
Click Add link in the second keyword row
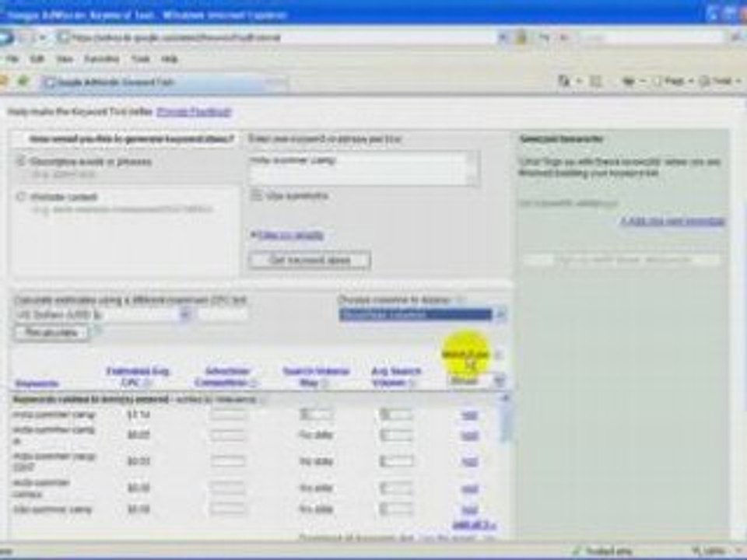(470, 436)
